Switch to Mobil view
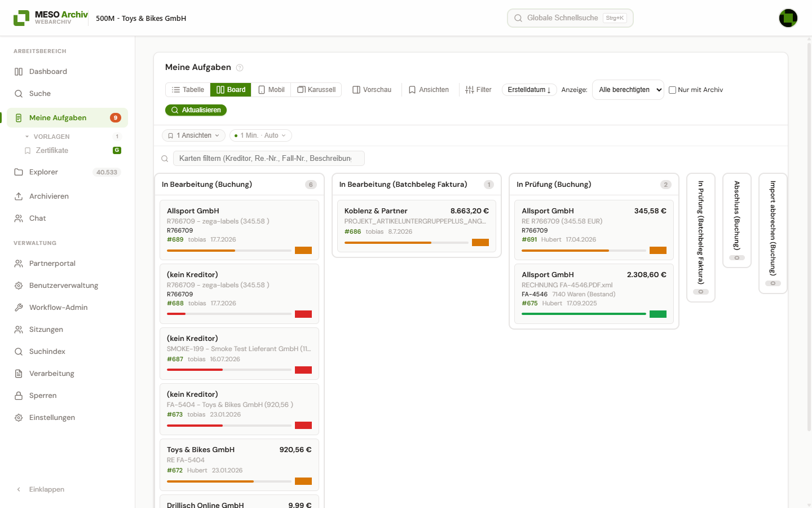 pyautogui.click(x=271, y=90)
